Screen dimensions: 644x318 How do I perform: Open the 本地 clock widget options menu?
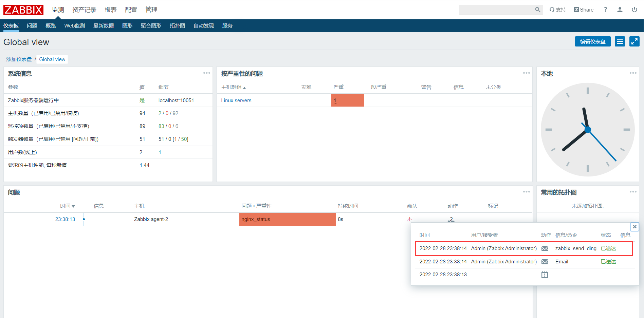(633, 73)
